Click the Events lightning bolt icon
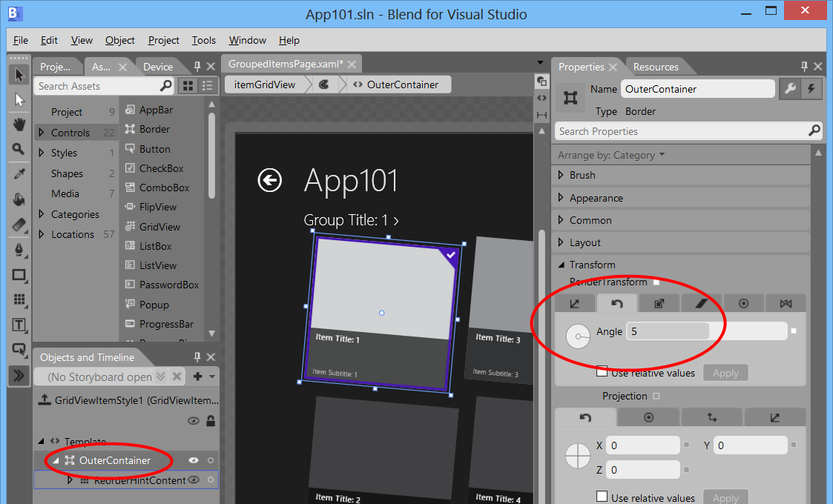 811,89
